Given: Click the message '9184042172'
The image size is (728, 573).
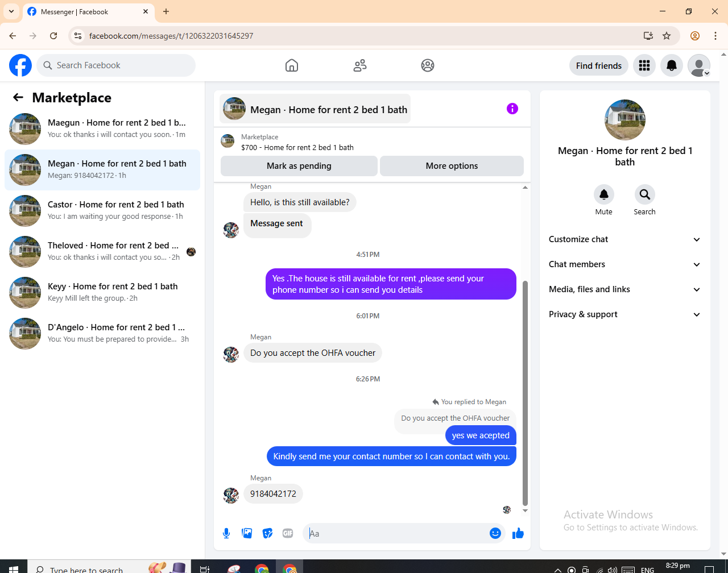Looking at the screenshot, I should [274, 493].
